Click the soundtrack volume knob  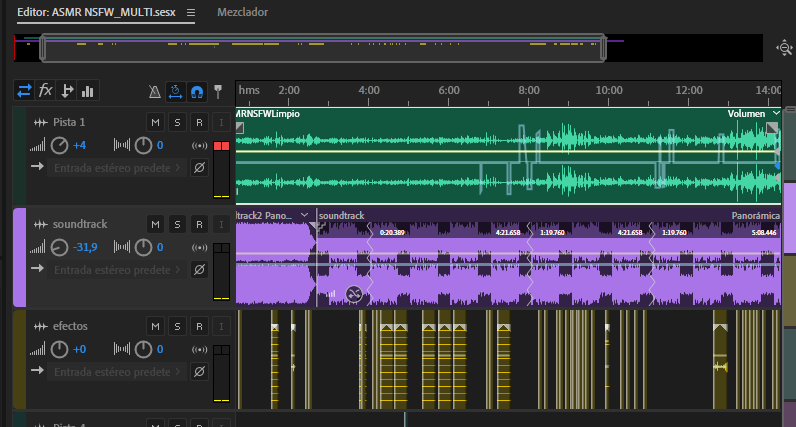click(59, 248)
